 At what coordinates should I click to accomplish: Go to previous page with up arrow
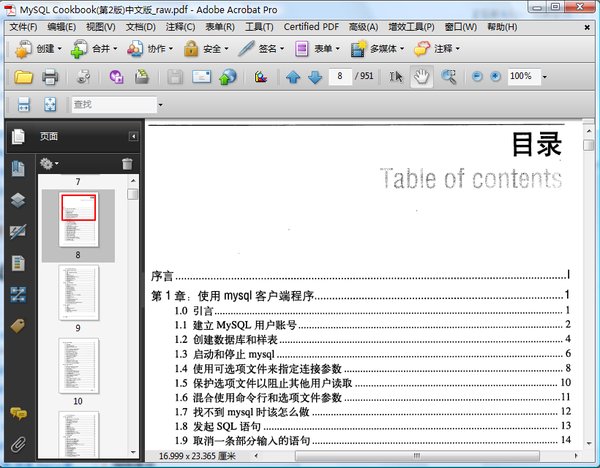(x=293, y=77)
